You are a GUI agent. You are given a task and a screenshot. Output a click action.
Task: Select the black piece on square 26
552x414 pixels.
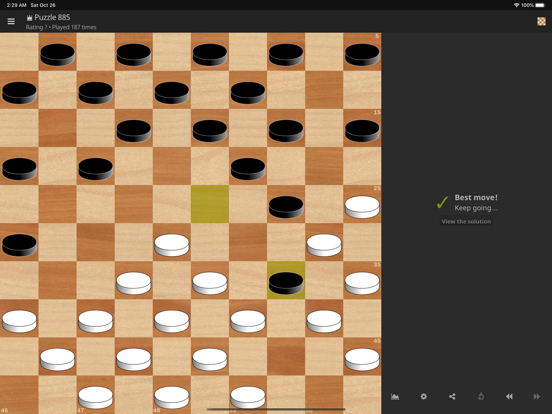click(19, 245)
